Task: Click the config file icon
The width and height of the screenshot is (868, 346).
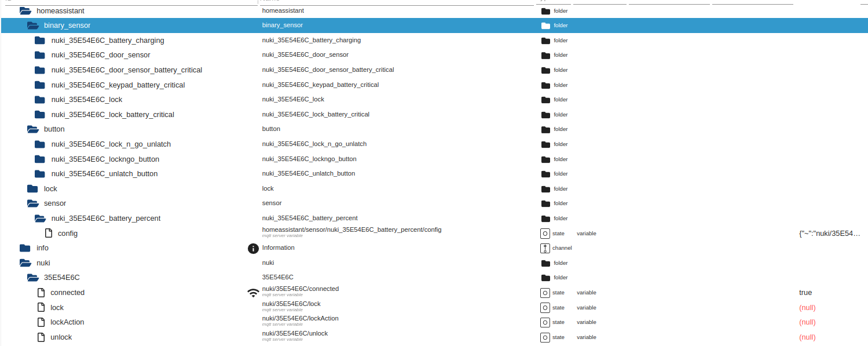Action: pos(49,233)
